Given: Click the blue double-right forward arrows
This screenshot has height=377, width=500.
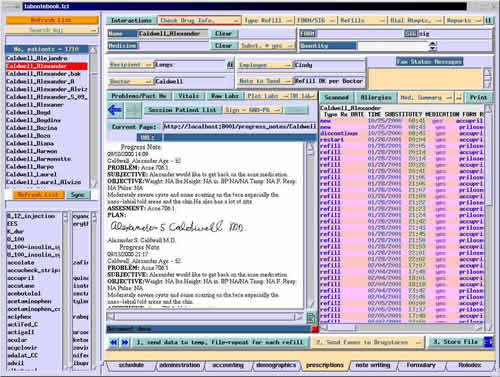Looking at the screenshot, I should [125, 342].
